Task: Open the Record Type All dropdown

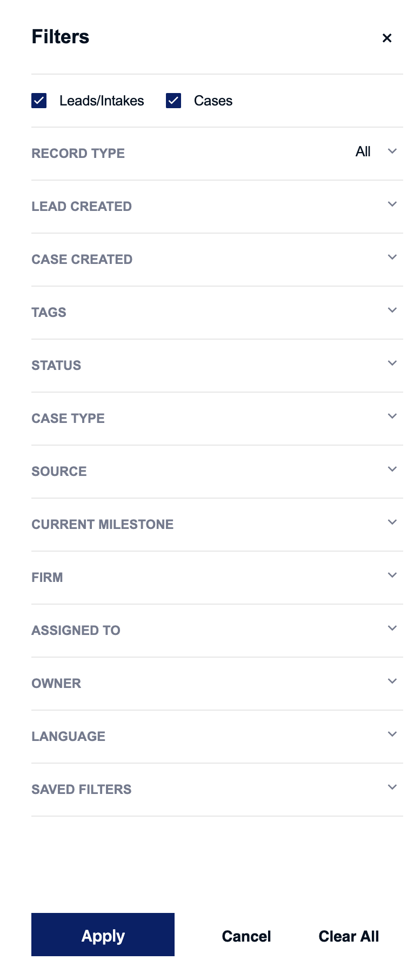Action: 376,151
